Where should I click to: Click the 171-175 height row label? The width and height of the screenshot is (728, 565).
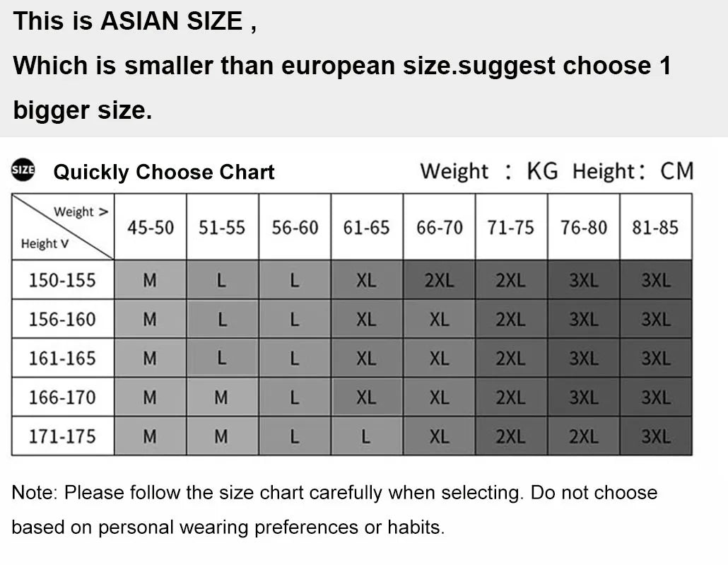pos(62,436)
